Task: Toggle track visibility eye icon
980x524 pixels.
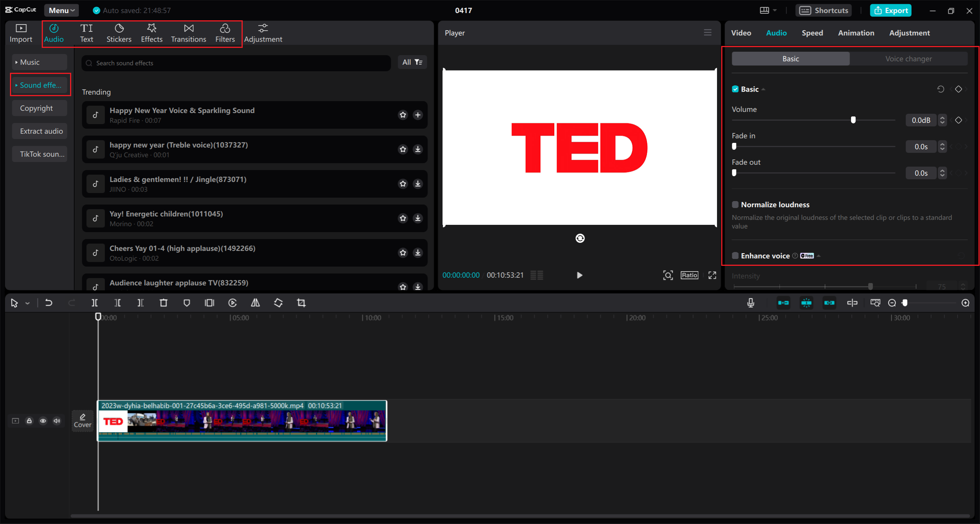Action: click(x=43, y=421)
